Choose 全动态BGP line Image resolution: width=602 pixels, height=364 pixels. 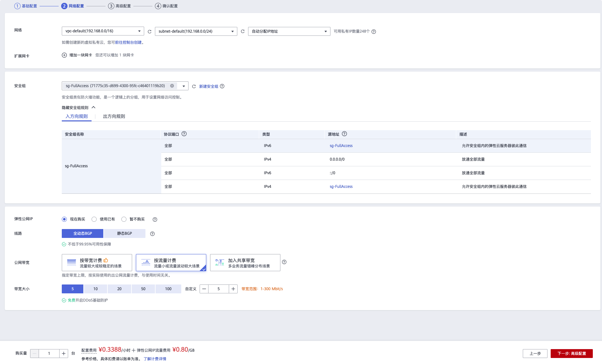pyautogui.click(x=82, y=233)
